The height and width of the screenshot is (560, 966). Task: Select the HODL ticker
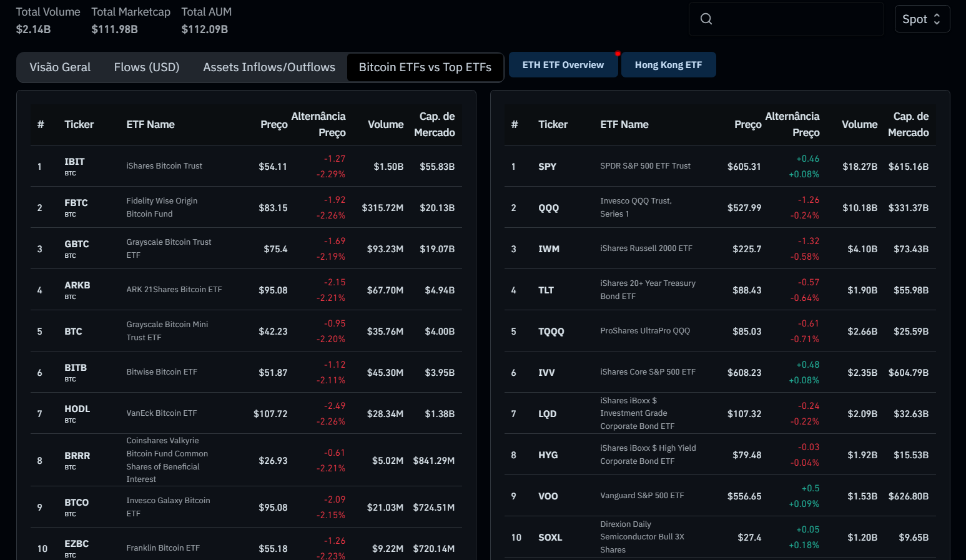click(x=77, y=409)
